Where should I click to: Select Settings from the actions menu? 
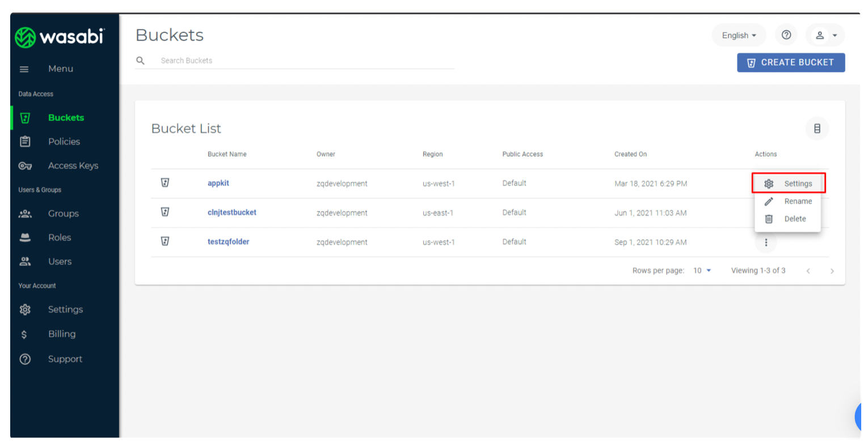(x=789, y=183)
